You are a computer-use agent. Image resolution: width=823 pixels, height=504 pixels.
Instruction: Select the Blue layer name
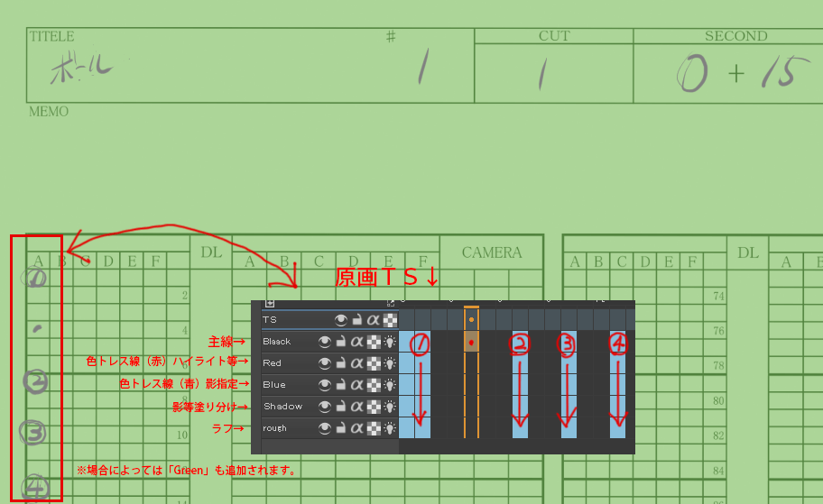[x=274, y=384]
